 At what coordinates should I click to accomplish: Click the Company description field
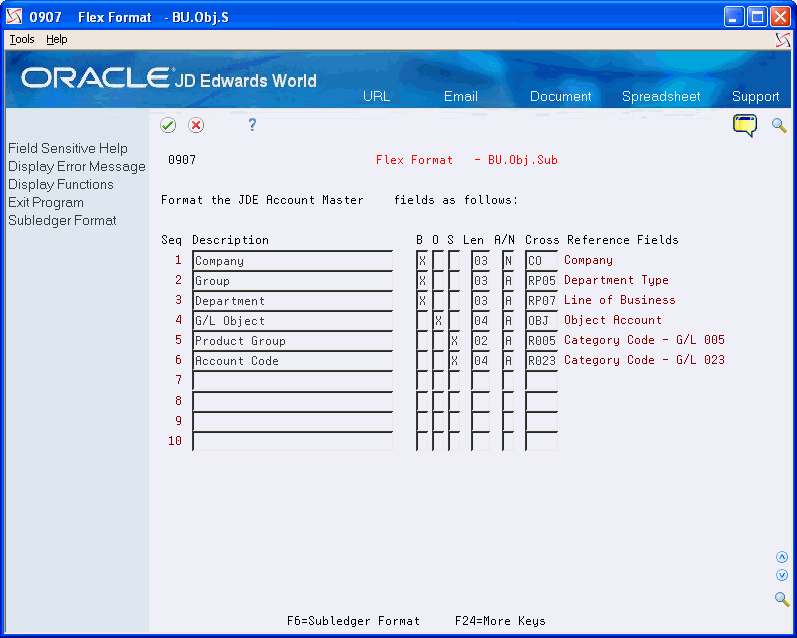[292, 261]
